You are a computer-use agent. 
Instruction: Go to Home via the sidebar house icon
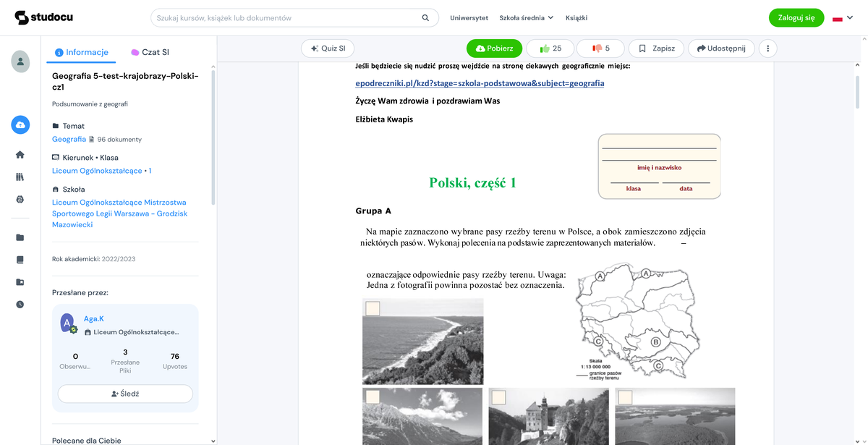(20, 154)
